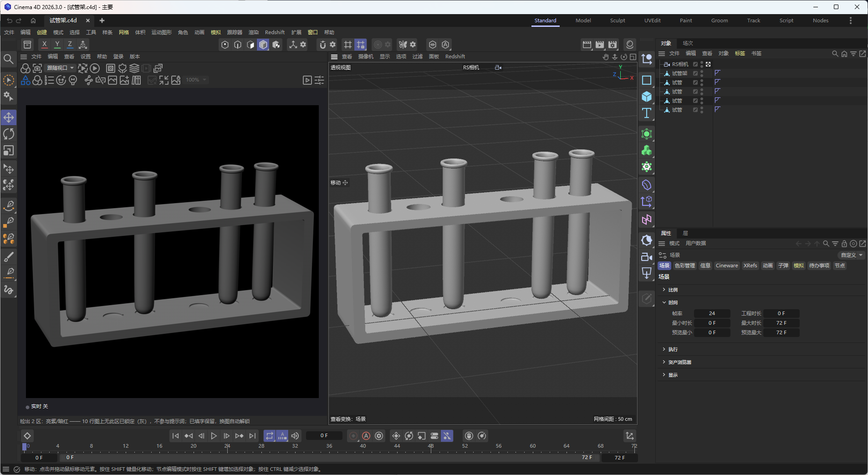The image size is (868, 475).
Task: Click the Rectangle spline icon
Action: (647, 80)
